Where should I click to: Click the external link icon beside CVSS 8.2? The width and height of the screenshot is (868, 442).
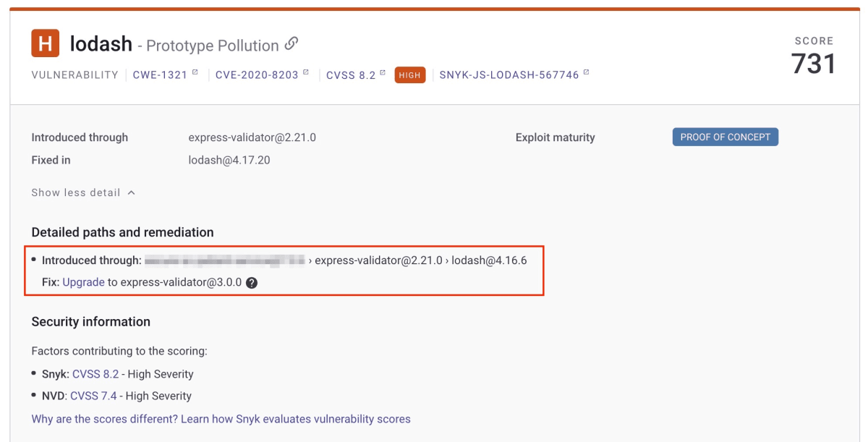click(383, 72)
